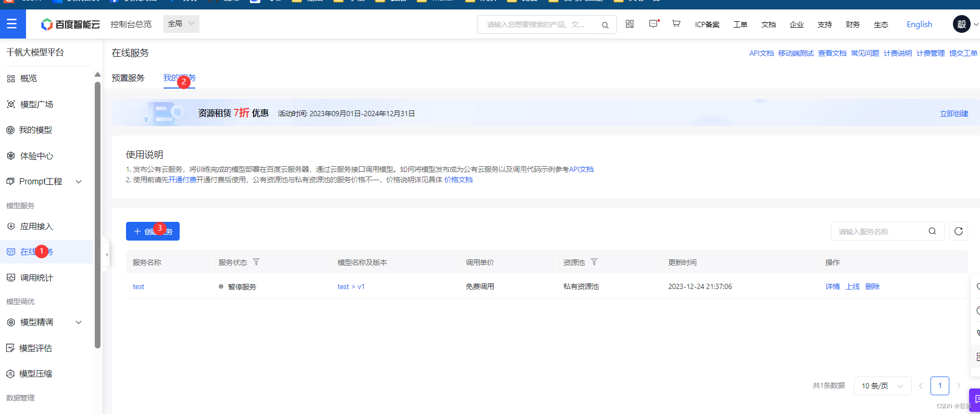Switch the language to English
Screen dimensions: 980x414
[x=920, y=24]
